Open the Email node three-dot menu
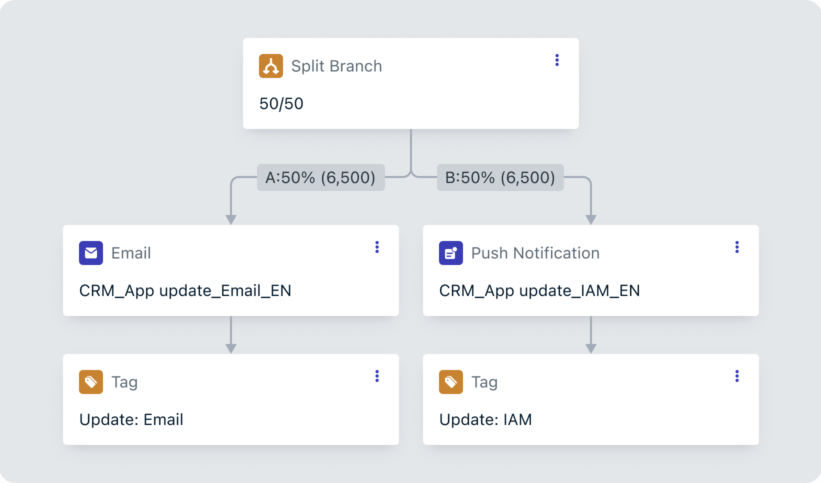821x483 pixels. pyautogui.click(x=377, y=247)
